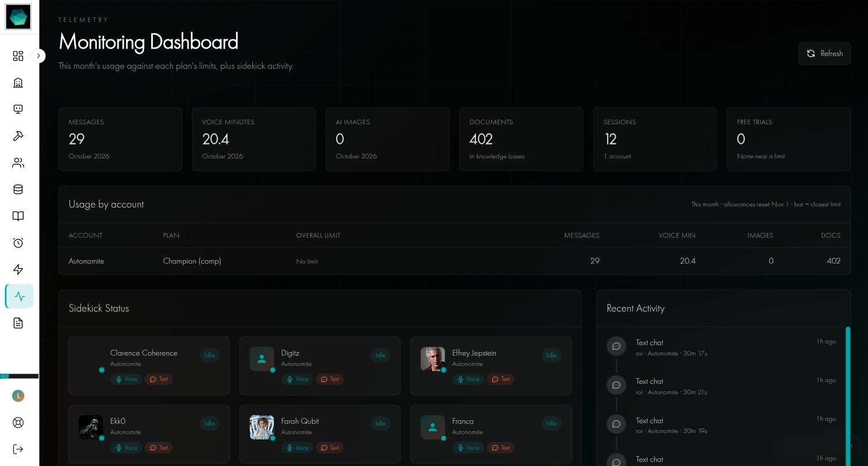Open the open-book icon in the sidebar
868x466 pixels.
pos(18,216)
